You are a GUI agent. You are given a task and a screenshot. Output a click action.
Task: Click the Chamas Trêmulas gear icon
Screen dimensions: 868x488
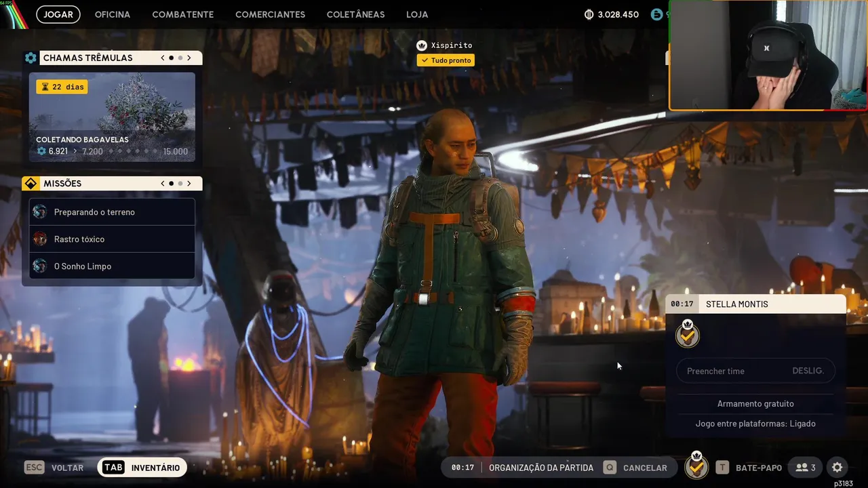[31, 58]
